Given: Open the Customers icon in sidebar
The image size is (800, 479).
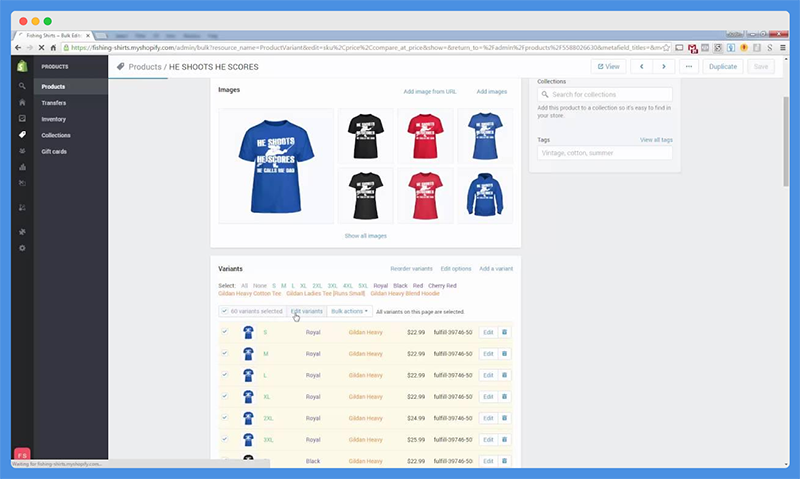Looking at the screenshot, I should tap(22, 151).
